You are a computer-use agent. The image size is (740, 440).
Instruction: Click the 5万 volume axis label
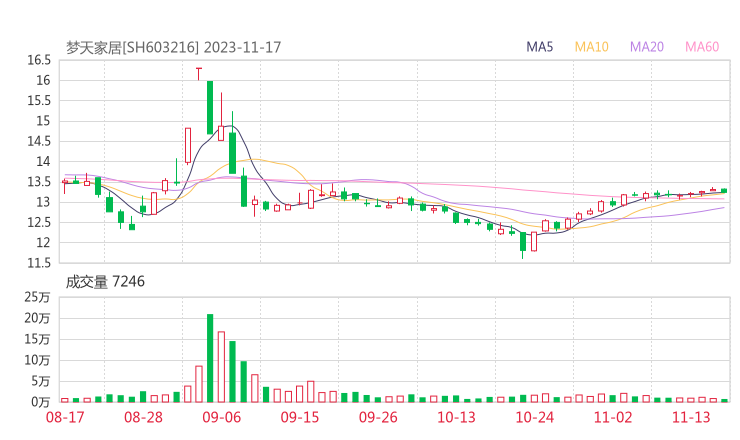41,381
